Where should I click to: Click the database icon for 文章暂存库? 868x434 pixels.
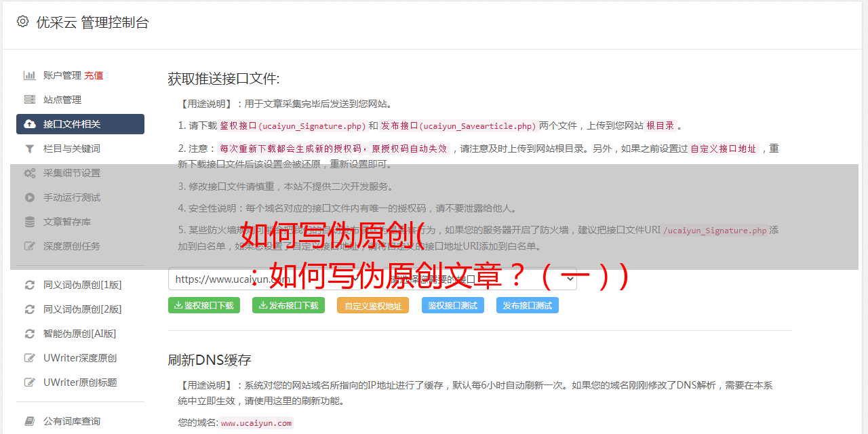[30, 222]
